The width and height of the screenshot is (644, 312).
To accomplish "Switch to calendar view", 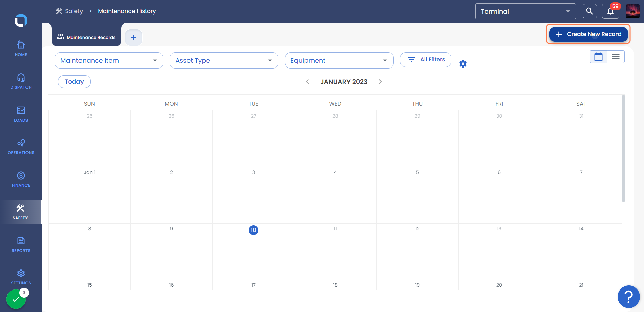I will coord(598,57).
